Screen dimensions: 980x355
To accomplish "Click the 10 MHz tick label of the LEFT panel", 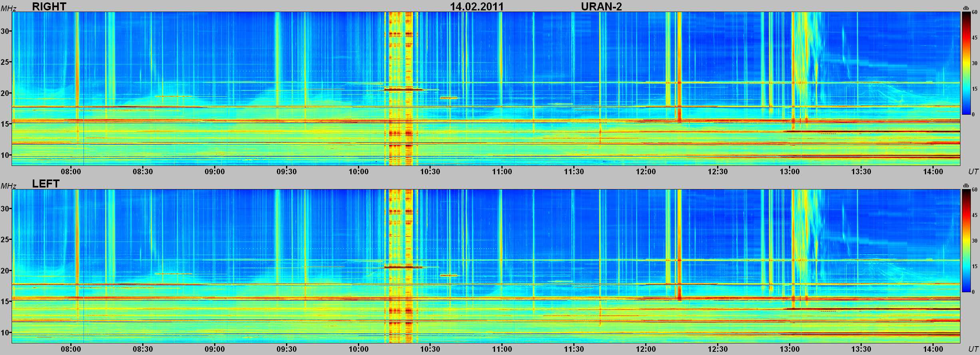I will click(5, 333).
